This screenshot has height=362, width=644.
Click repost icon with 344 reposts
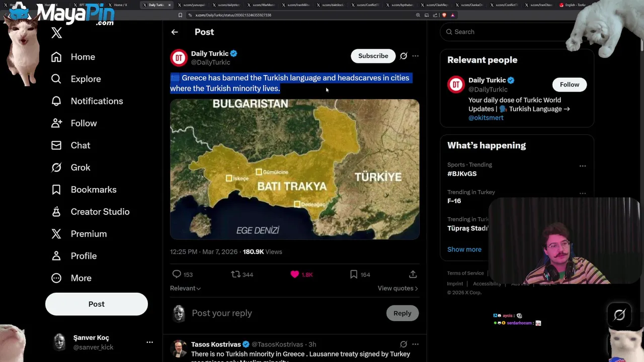click(x=235, y=274)
